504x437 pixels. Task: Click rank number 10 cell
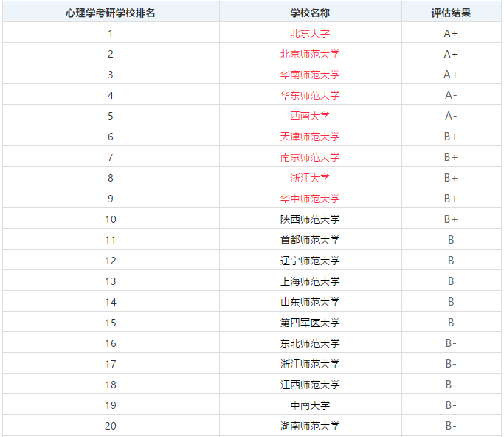pos(111,219)
